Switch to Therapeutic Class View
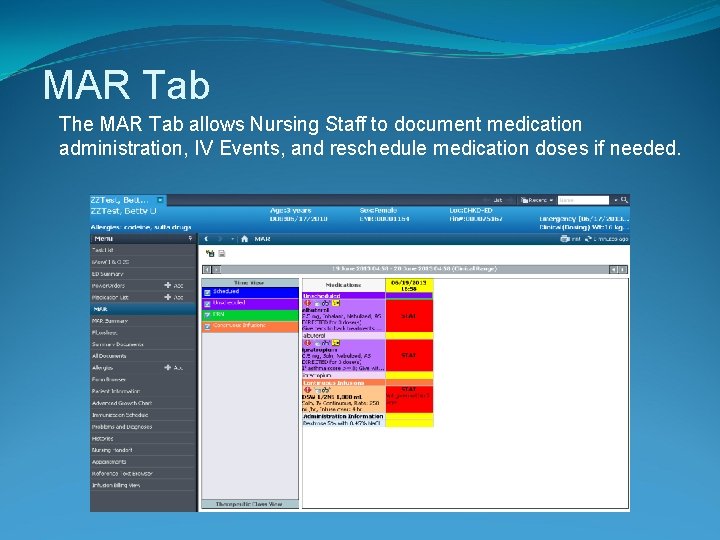 coord(250,504)
